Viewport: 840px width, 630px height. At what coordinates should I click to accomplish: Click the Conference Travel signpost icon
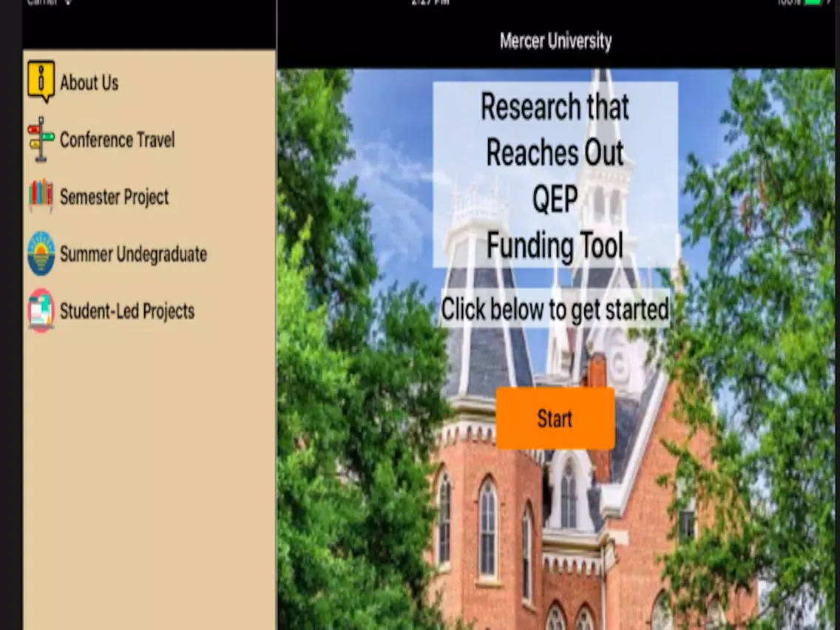point(41,139)
